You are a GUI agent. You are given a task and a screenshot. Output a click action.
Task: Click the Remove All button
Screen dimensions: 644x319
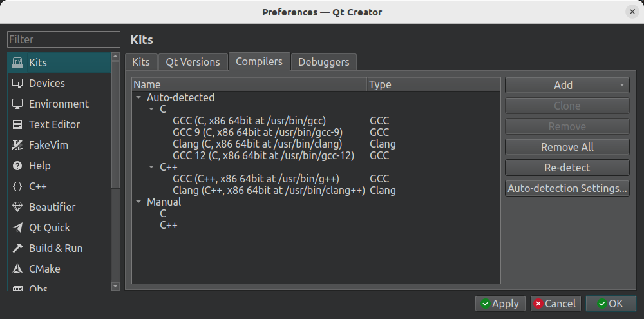(567, 147)
